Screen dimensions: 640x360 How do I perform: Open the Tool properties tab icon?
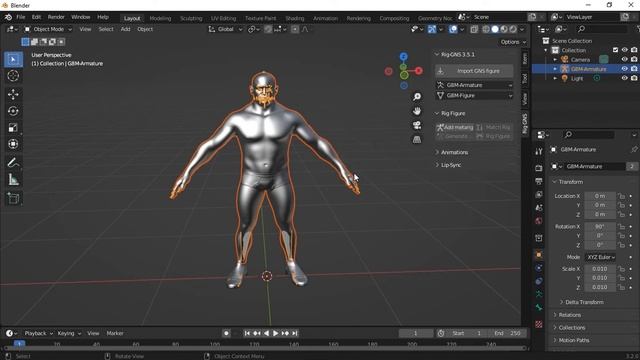pyautogui.click(x=539, y=151)
